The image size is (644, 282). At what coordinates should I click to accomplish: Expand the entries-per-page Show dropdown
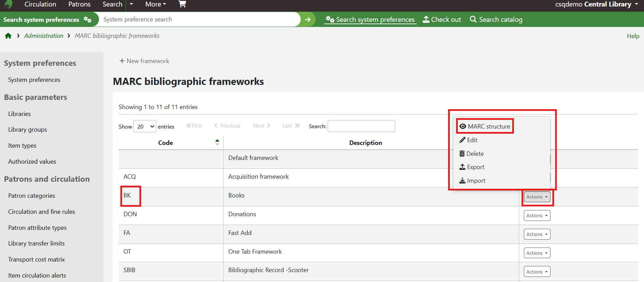145,127
